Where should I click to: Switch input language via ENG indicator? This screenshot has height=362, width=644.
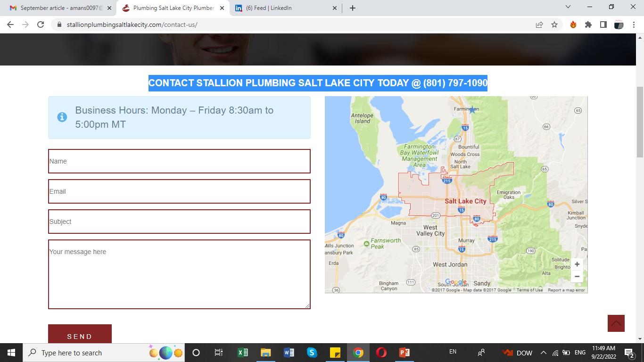click(x=580, y=353)
